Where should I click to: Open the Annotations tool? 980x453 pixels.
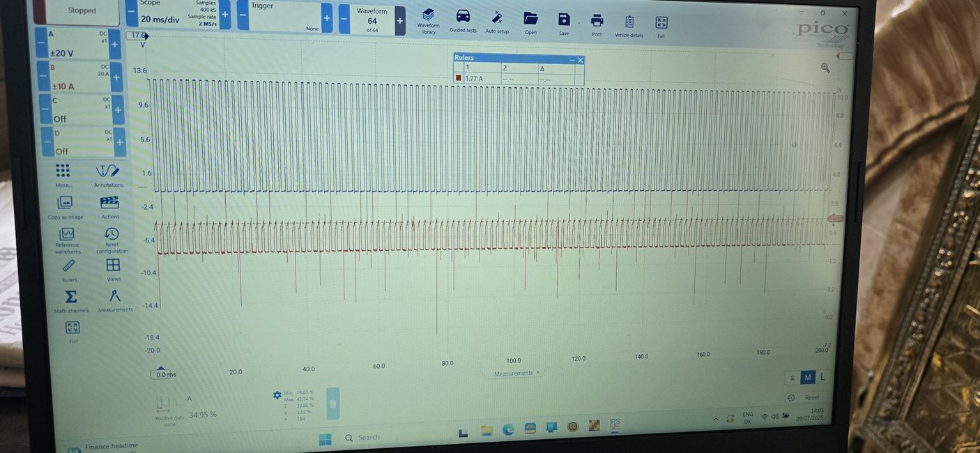[x=108, y=175]
